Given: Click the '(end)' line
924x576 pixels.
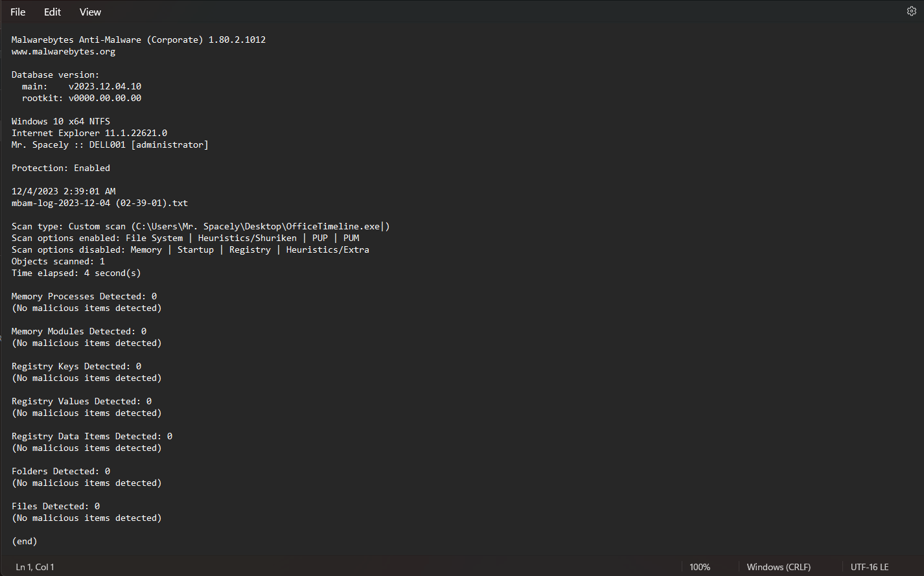Looking at the screenshot, I should [25, 542].
